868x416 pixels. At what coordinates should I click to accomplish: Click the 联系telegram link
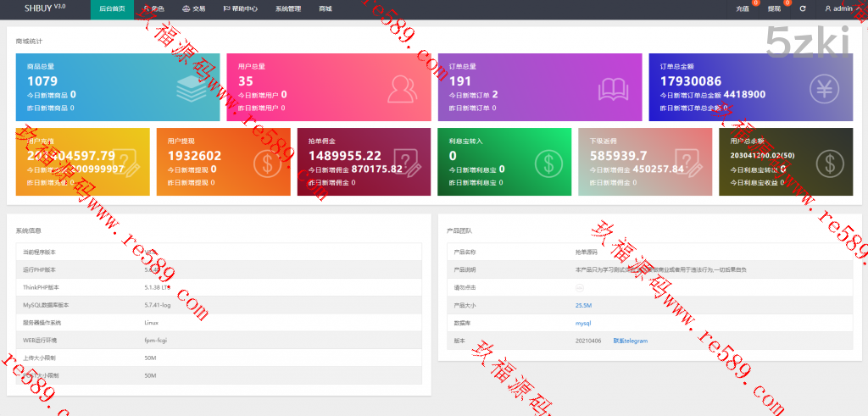tap(630, 341)
